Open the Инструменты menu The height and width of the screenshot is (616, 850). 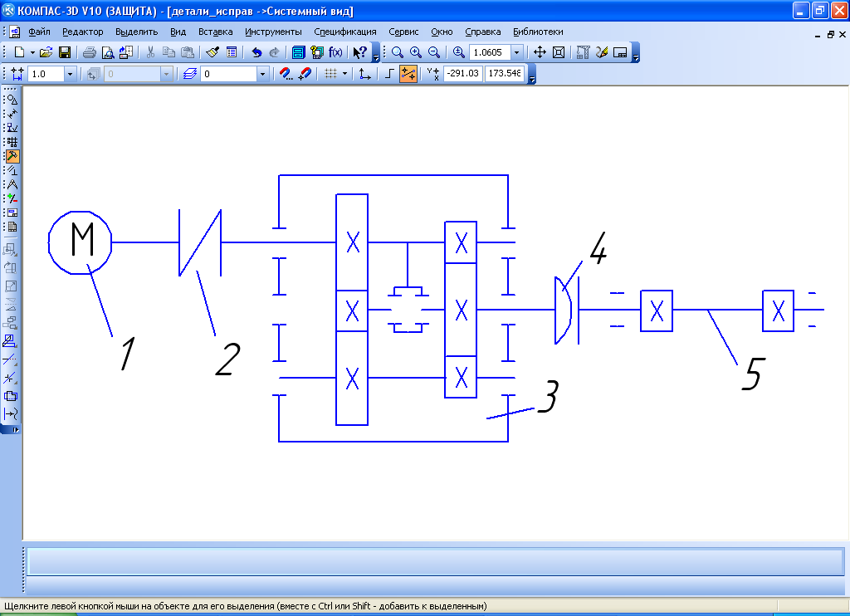coord(273,32)
